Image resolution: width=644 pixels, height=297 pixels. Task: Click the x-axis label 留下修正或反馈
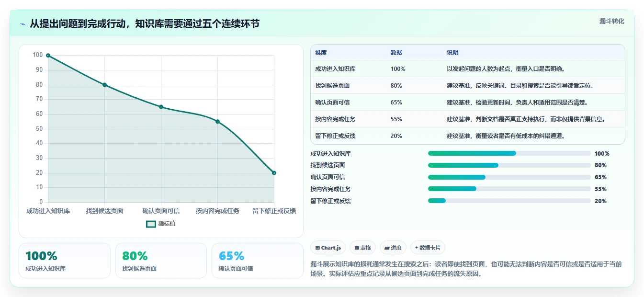[274, 211]
